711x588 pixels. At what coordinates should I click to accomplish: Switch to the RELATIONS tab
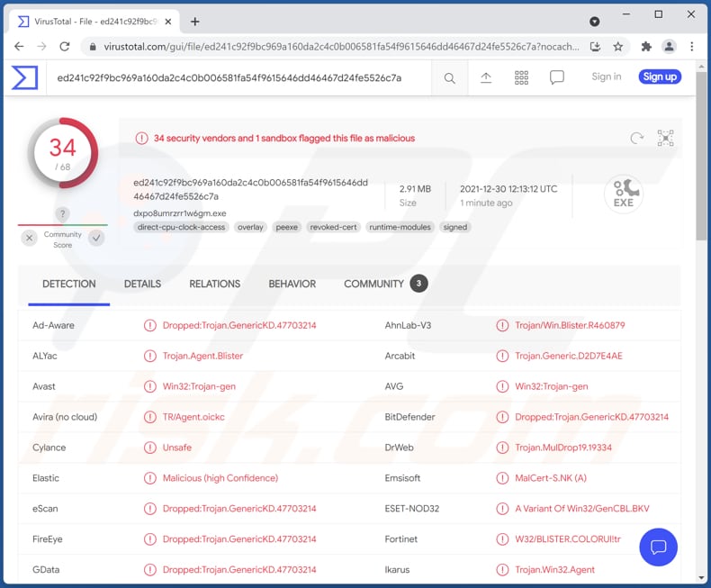pyautogui.click(x=215, y=284)
